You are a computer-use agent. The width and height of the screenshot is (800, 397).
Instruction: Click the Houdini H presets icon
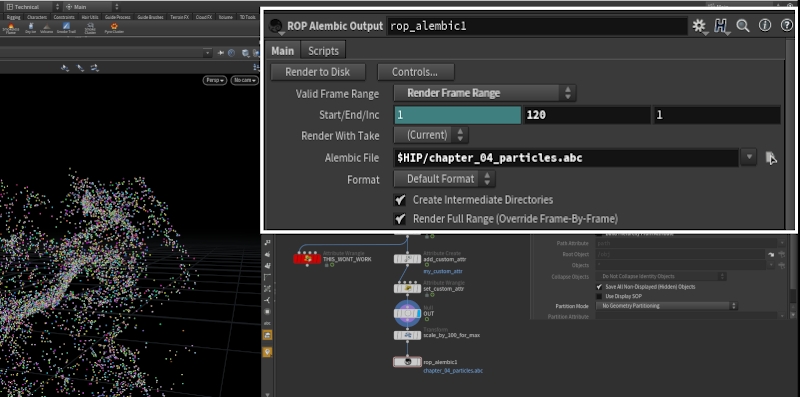[x=720, y=26]
